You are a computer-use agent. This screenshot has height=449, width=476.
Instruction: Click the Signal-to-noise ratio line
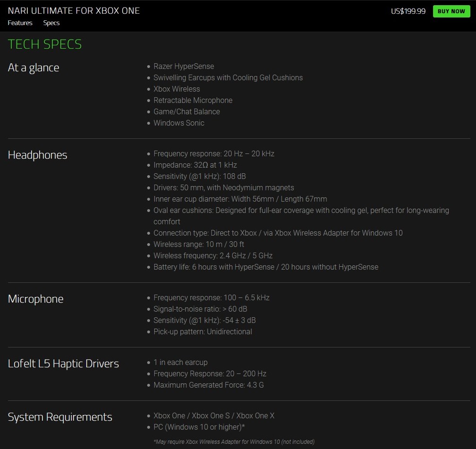pyautogui.click(x=200, y=309)
